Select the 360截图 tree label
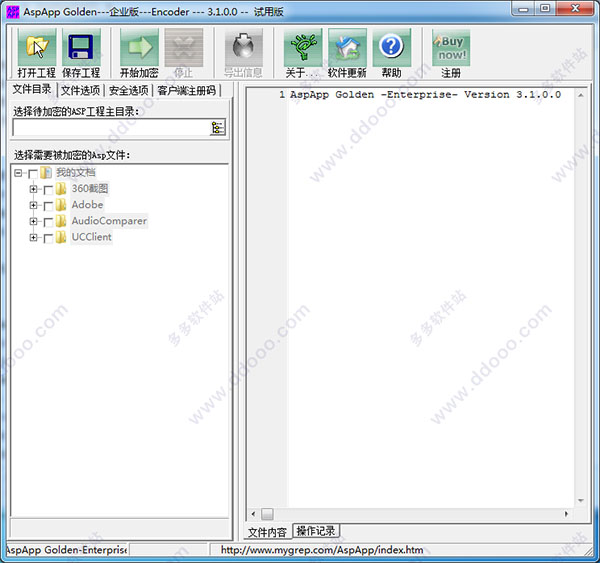The height and width of the screenshot is (563, 600). 90,189
